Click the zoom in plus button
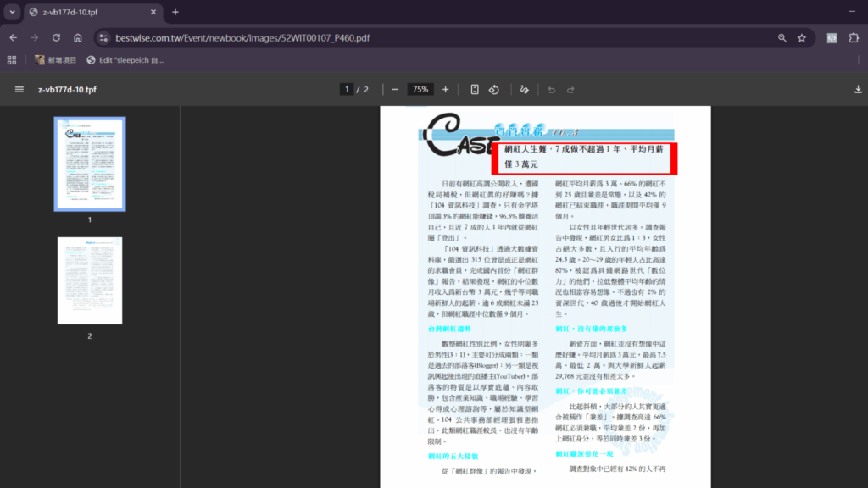This screenshot has width=868, height=488. pyautogui.click(x=446, y=90)
